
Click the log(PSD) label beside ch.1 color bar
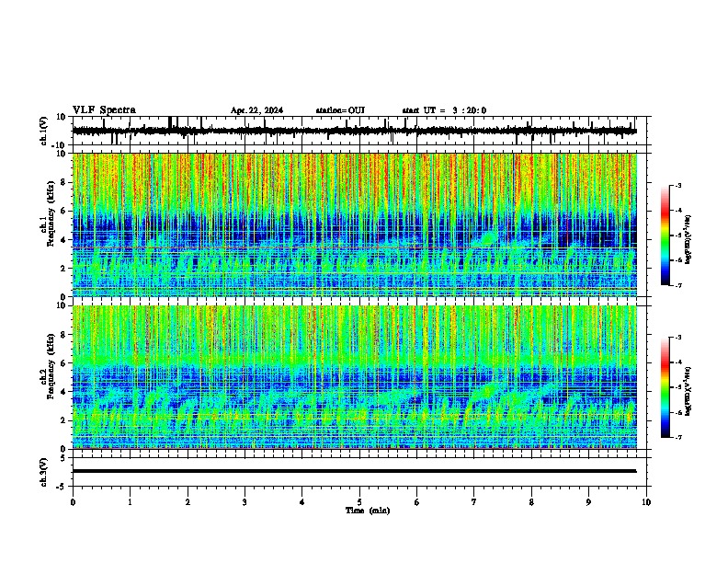(688, 239)
